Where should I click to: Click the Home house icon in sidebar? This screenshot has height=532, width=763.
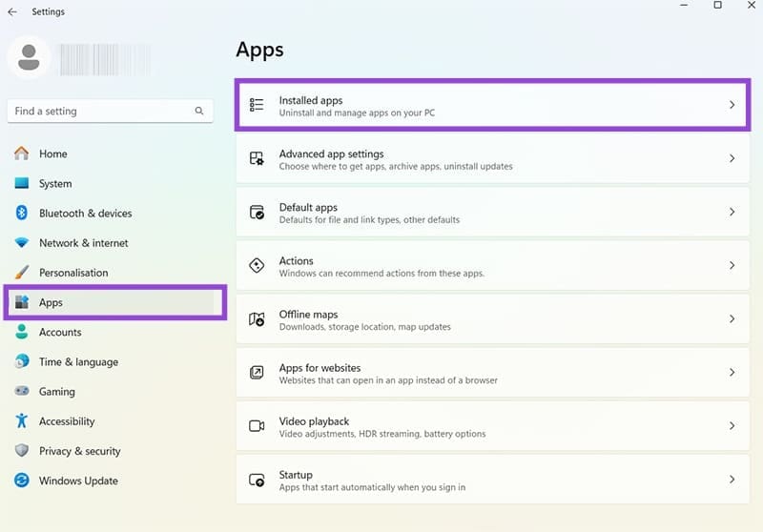coord(21,153)
